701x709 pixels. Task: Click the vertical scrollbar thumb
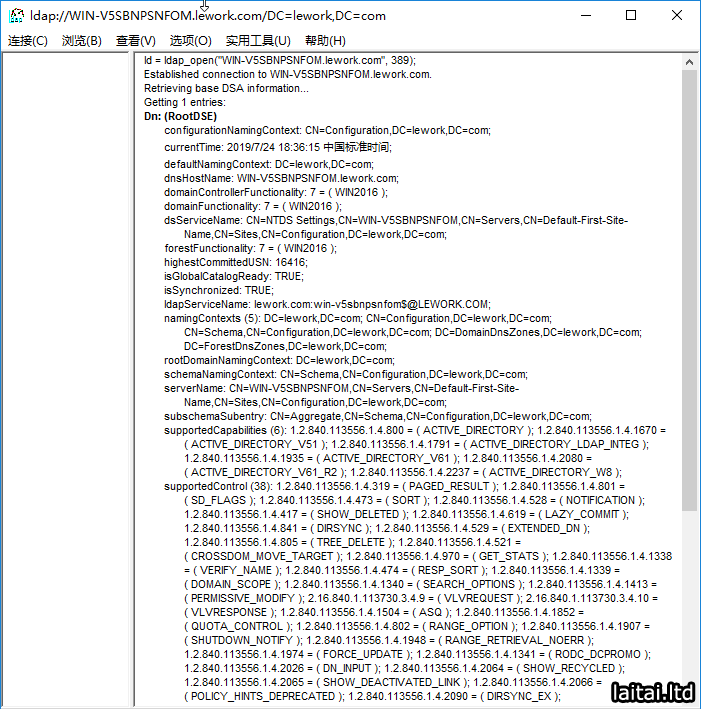coord(690,290)
